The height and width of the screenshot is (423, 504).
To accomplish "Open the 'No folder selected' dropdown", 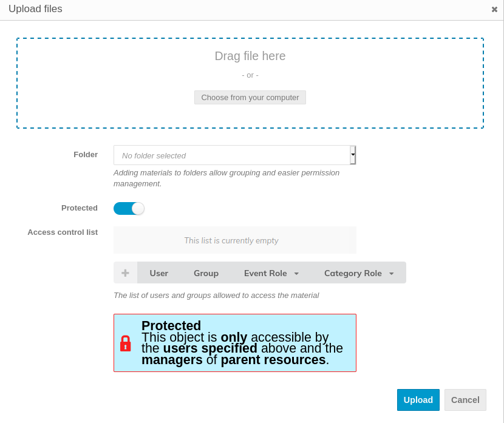I will 231,155.
